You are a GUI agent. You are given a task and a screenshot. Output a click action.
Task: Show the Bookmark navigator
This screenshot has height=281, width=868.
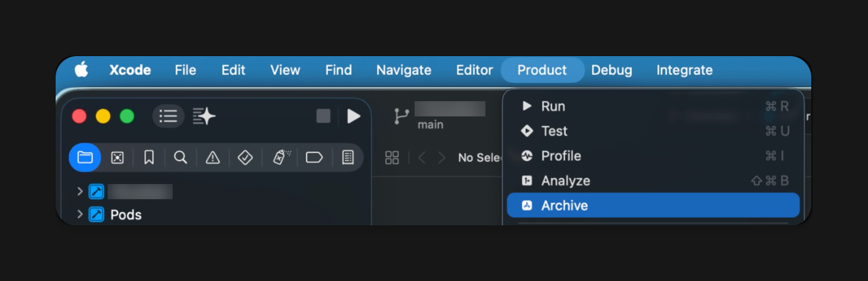coord(149,157)
